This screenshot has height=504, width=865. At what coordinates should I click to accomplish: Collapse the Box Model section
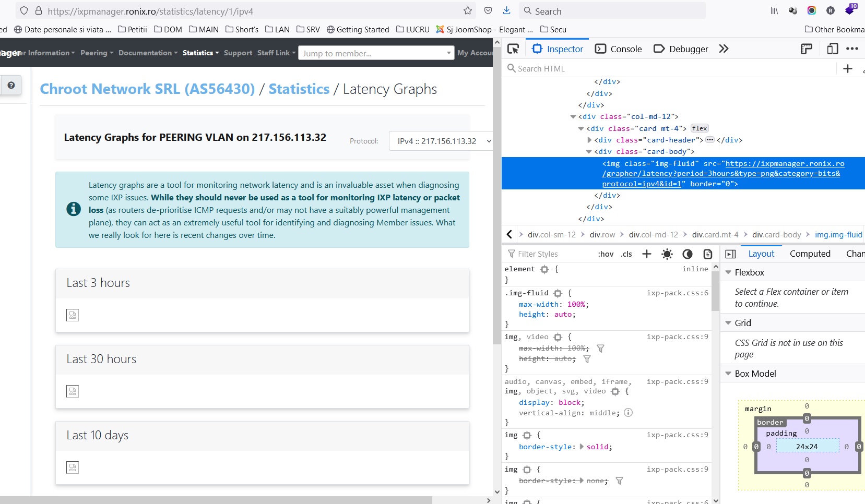[x=728, y=374]
